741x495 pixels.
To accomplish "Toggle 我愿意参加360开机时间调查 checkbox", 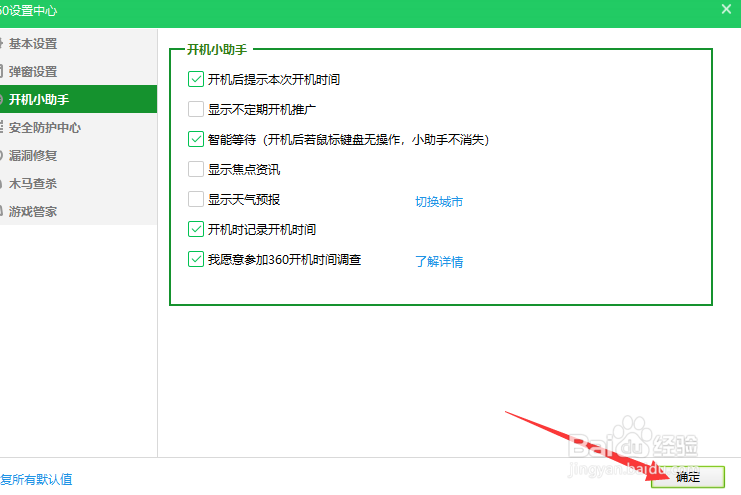I will pos(196,259).
